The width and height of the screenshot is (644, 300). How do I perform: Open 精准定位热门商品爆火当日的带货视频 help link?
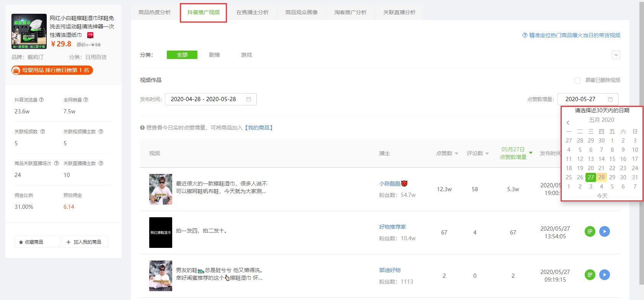pos(574,35)
